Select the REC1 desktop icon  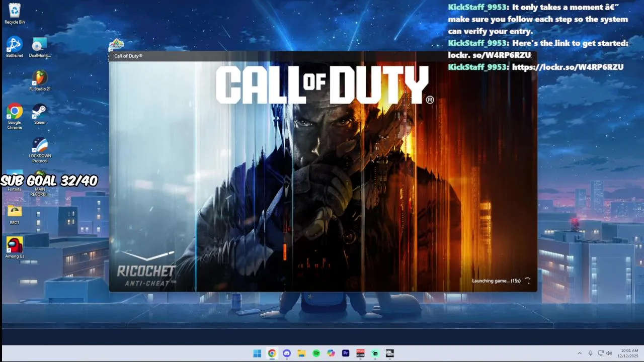pos(15,214)
